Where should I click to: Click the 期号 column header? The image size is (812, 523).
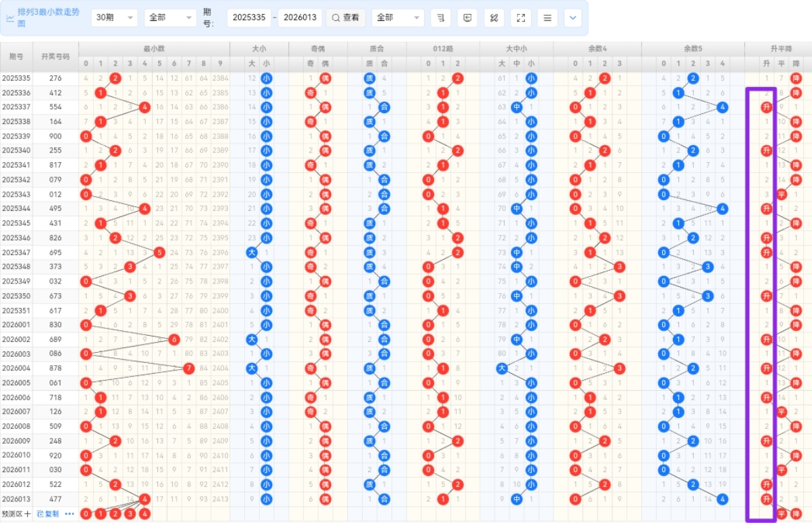(16, 56)
